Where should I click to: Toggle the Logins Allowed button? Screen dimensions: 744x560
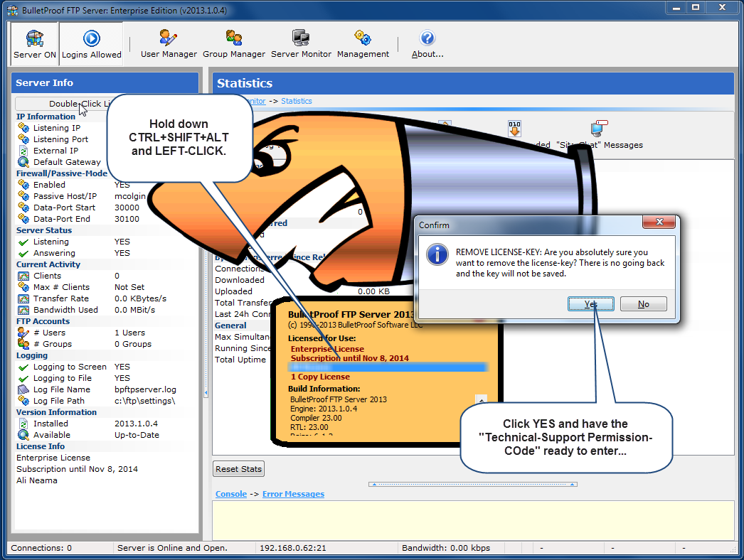91,44
